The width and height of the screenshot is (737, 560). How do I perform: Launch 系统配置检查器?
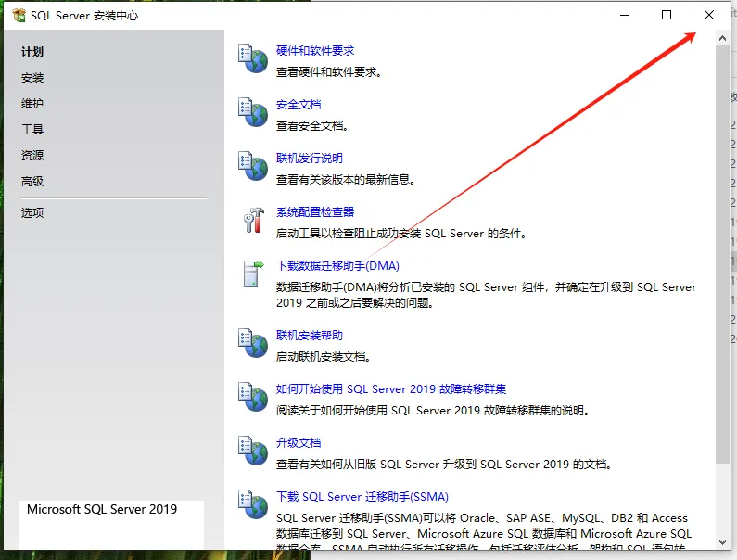pos(315,212)
